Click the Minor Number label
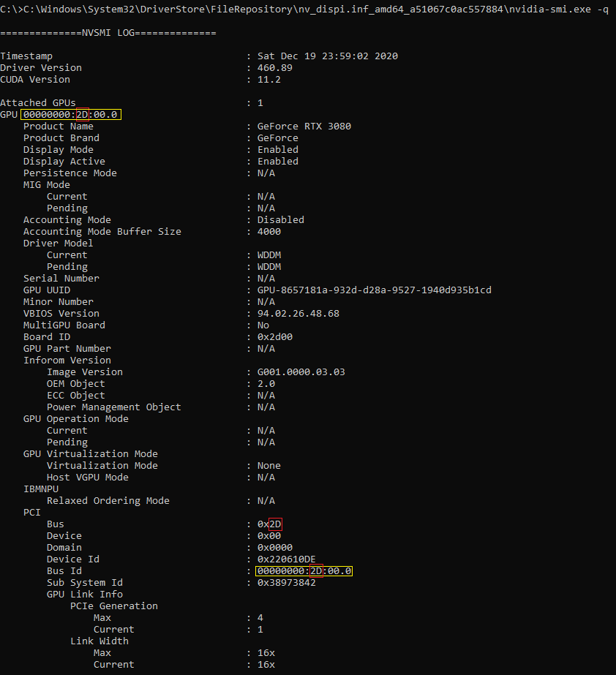The height and width of the screenshot is (675, 616). pos(58,302)
